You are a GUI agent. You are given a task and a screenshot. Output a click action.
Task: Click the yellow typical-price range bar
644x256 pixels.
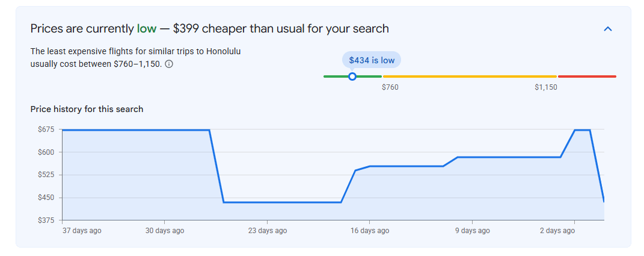pos(470,76)
